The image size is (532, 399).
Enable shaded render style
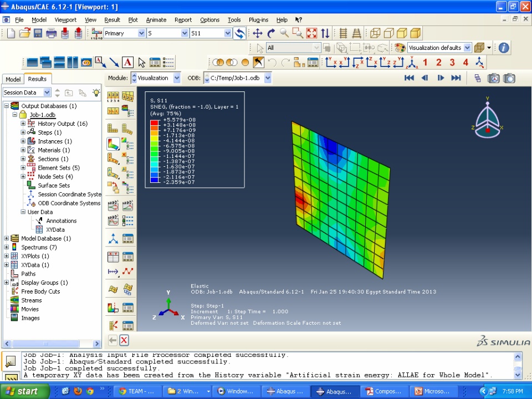tap(416, 33)
